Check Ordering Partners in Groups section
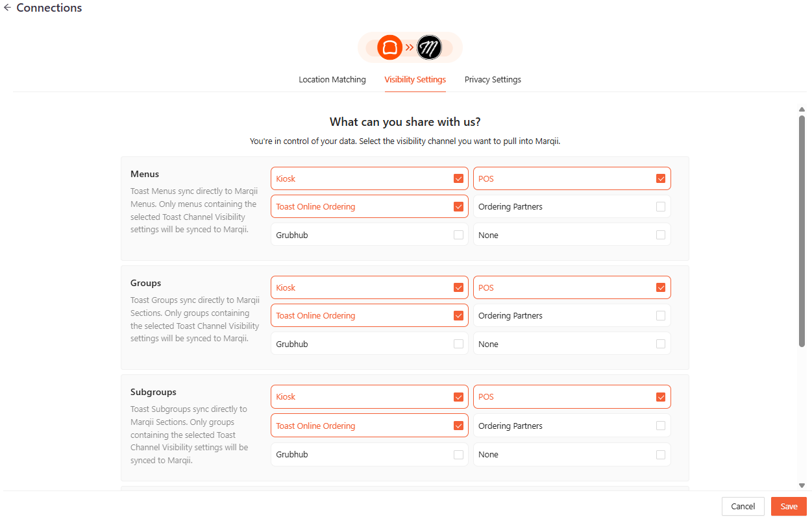Image resolution: width=812 pixels, height=519 pixels. pyautogui.click(x=661, y=316)
